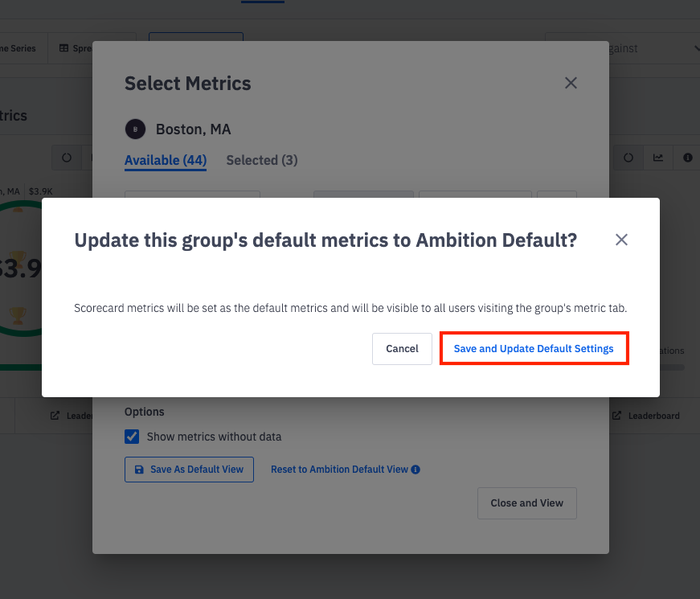Click the Boston, MA group avatar

click(135, 129)
